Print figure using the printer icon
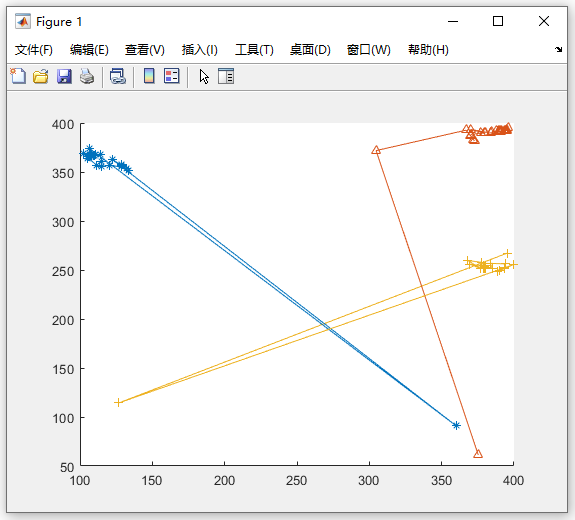The width and height of the screenshot is (575, 520). [x=87, y=76]
